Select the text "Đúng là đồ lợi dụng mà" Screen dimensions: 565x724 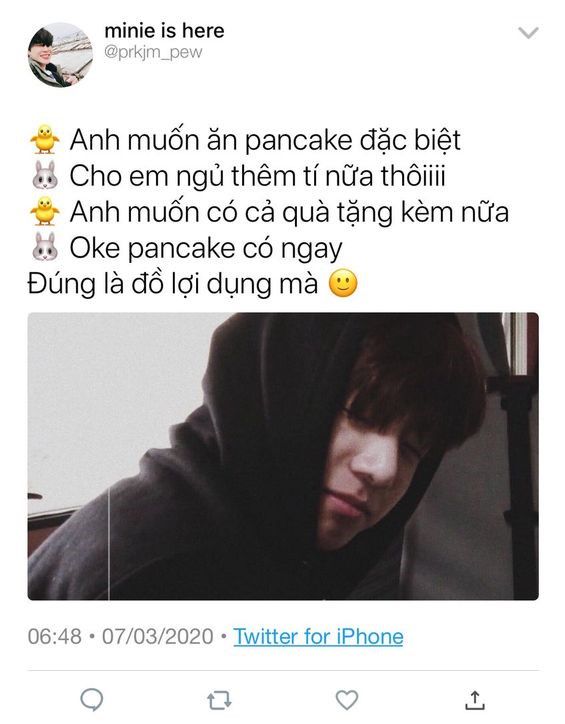coord(173,284)
